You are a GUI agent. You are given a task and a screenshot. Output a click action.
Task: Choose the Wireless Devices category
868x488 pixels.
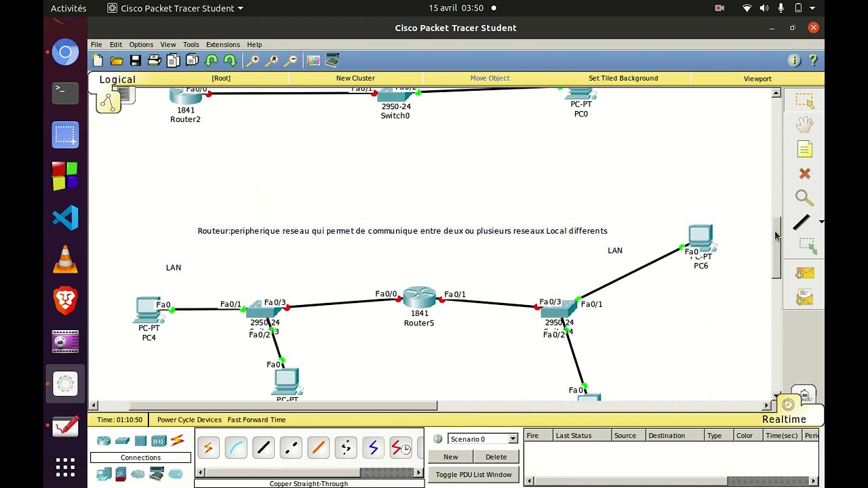(x=159, y=441)
